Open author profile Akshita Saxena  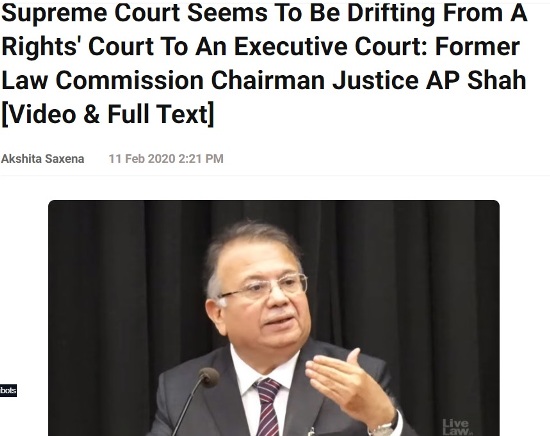(x=42, y=159)
